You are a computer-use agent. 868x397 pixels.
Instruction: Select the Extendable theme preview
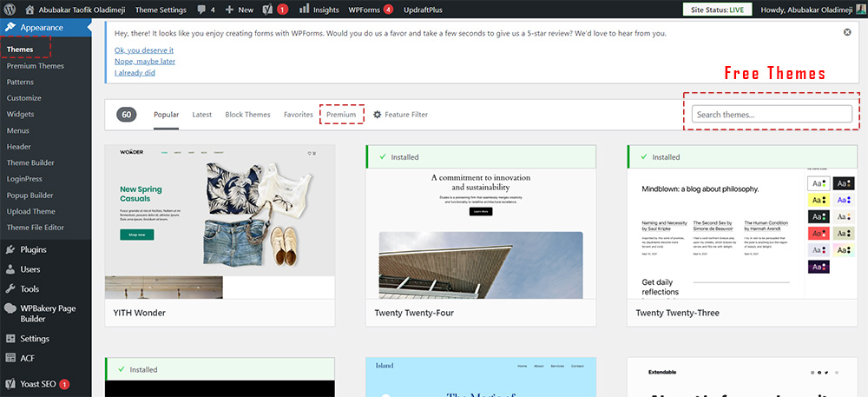point(742,377)
